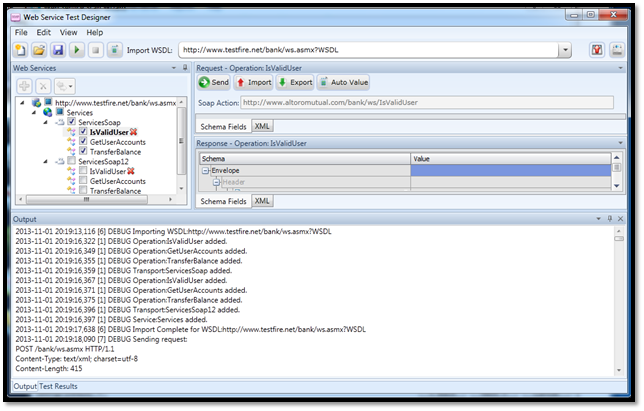Open the Import WSDL URL dropdown arrow

coord(566,50)
